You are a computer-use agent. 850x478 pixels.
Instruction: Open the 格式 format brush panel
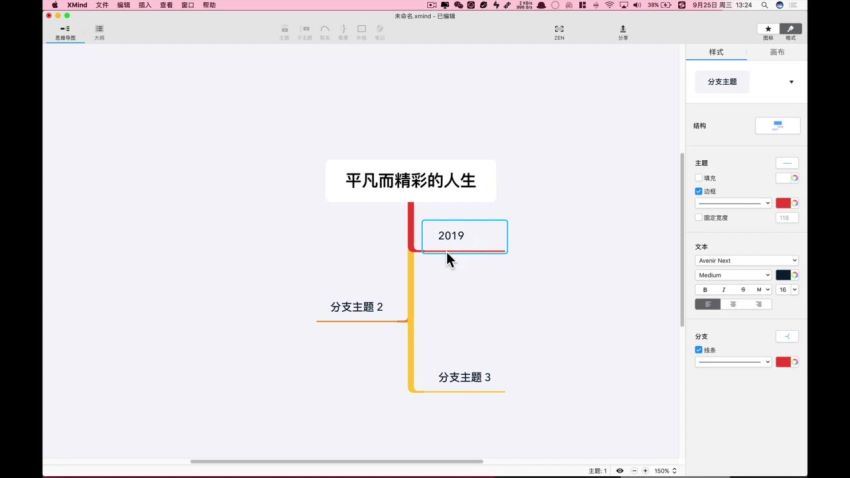790,31
